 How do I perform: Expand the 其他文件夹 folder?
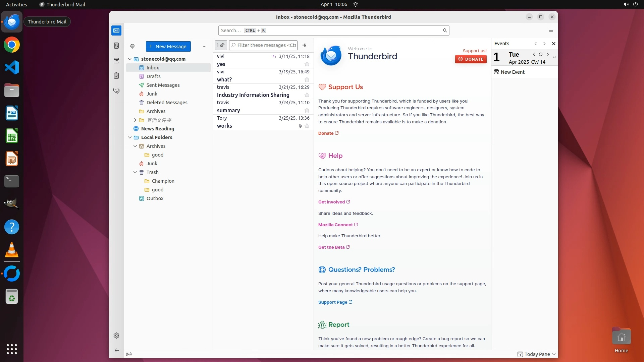click(x=135, y=120)
